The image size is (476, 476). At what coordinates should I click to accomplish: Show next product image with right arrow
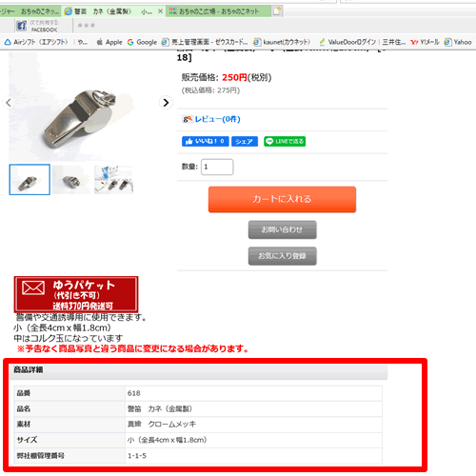click(166, 103)
